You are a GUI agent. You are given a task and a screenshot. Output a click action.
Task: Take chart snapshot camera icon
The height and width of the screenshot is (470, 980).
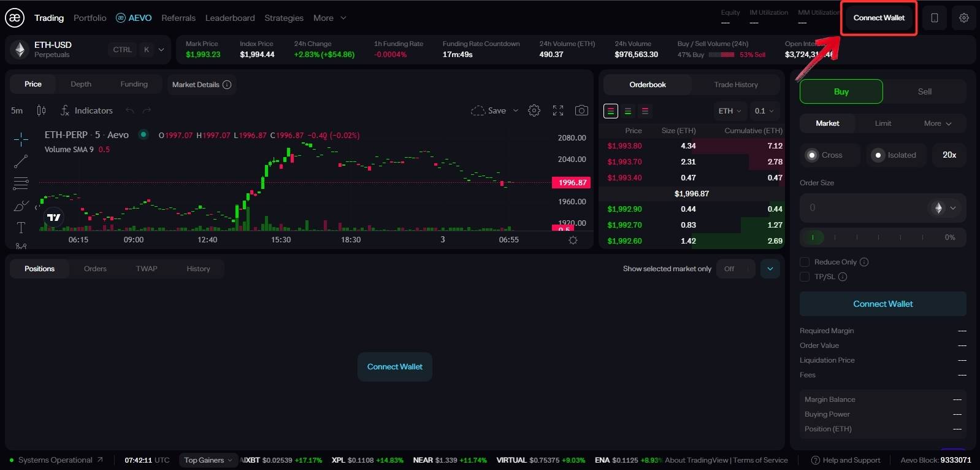[581, 110]
